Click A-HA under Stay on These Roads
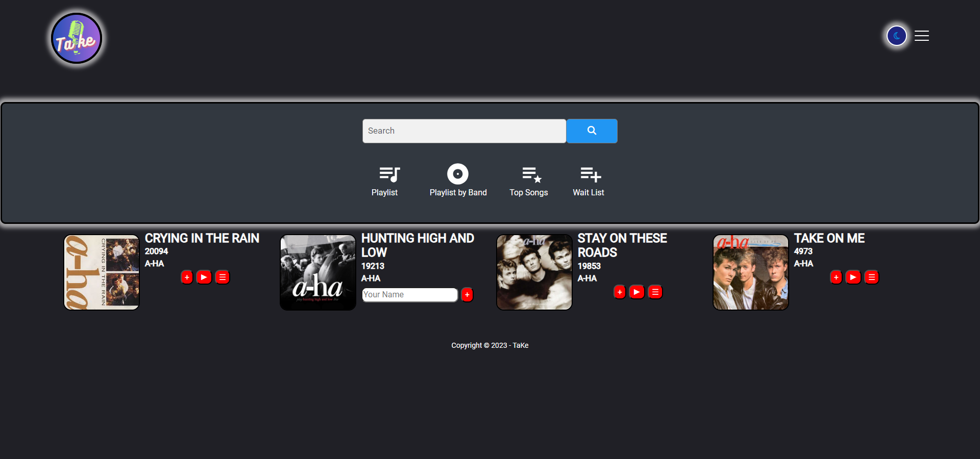This screenshot has height=459, width=980. (587, 278)
